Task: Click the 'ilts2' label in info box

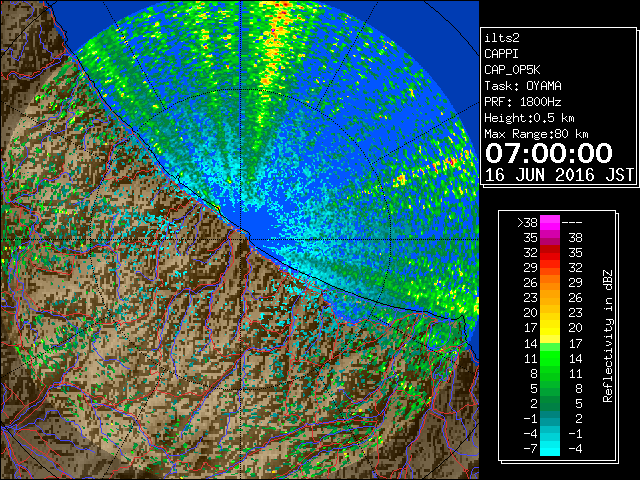Action: coord(502,38)
